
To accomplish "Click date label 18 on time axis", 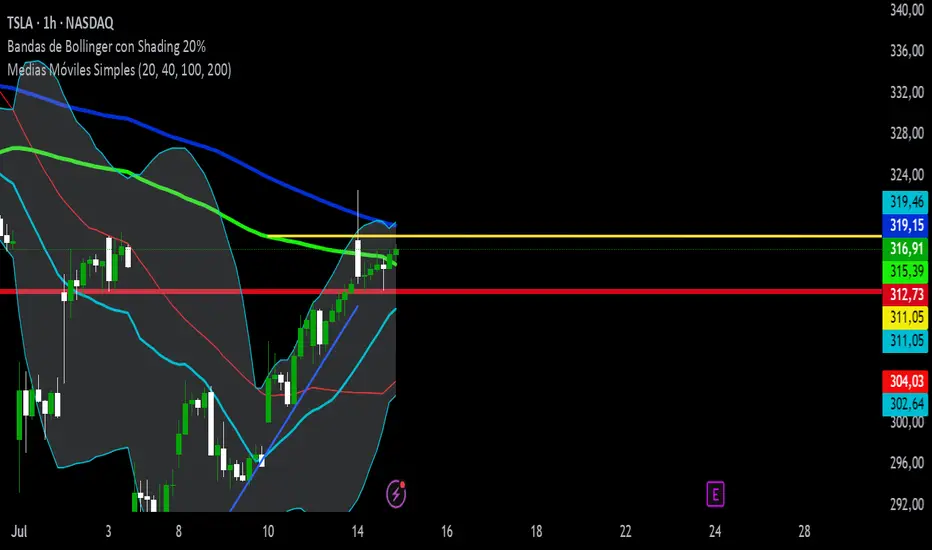I will (x=536, y=531).
